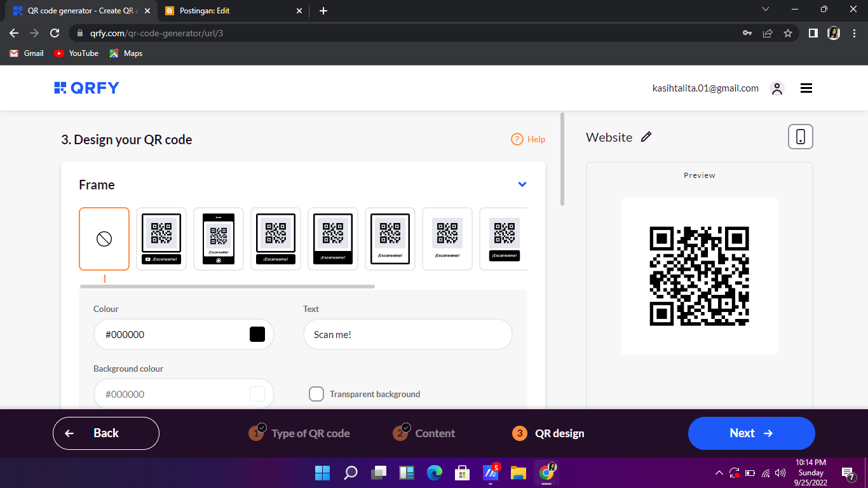
Task: Toggle the mobile phone preview icon
Action: point(801,137)
